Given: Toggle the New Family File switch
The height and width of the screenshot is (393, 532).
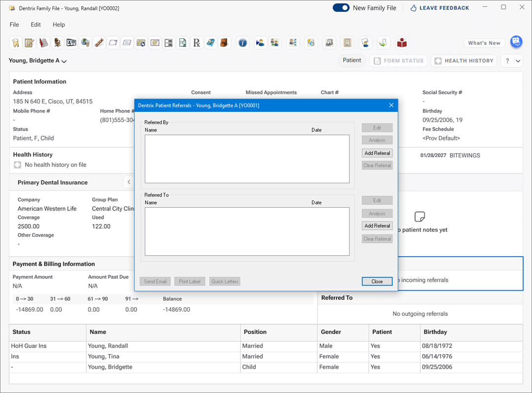Looking at the screenshot, I should pos(341,8).
